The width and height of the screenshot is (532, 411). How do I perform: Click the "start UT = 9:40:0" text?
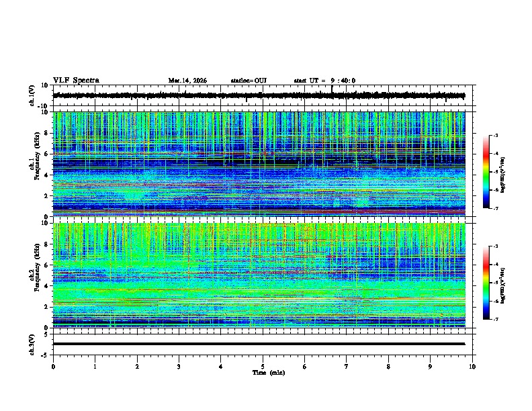(324, 81)
